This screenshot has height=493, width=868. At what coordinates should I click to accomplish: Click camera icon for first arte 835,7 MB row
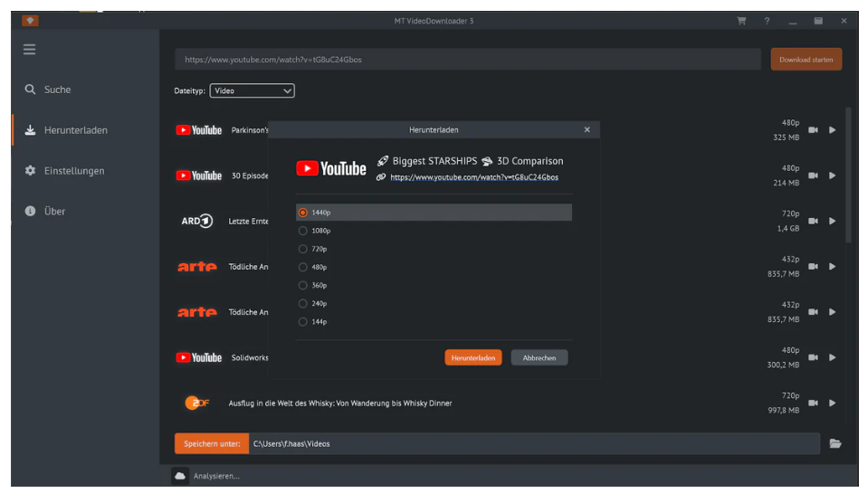[813, 266]
